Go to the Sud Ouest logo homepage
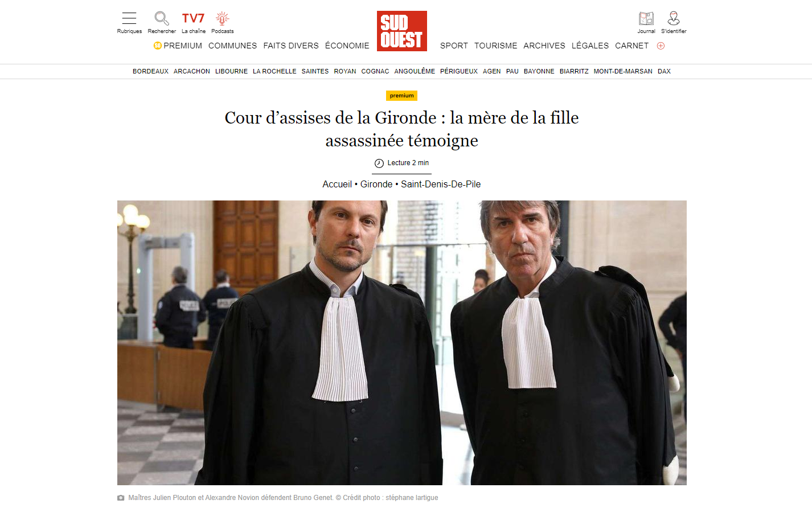The image size is (812, 508). pos(402,31)
